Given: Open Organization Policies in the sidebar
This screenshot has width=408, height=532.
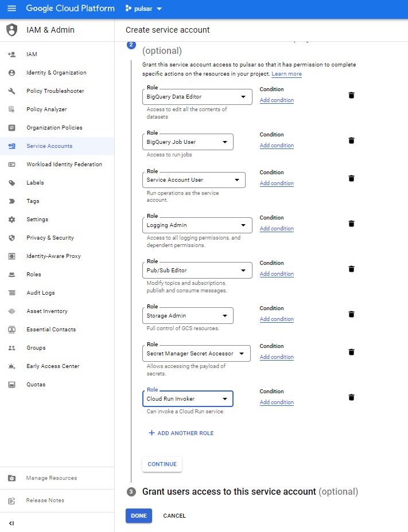Looking at the screenshot, I should tap(57, 128).
